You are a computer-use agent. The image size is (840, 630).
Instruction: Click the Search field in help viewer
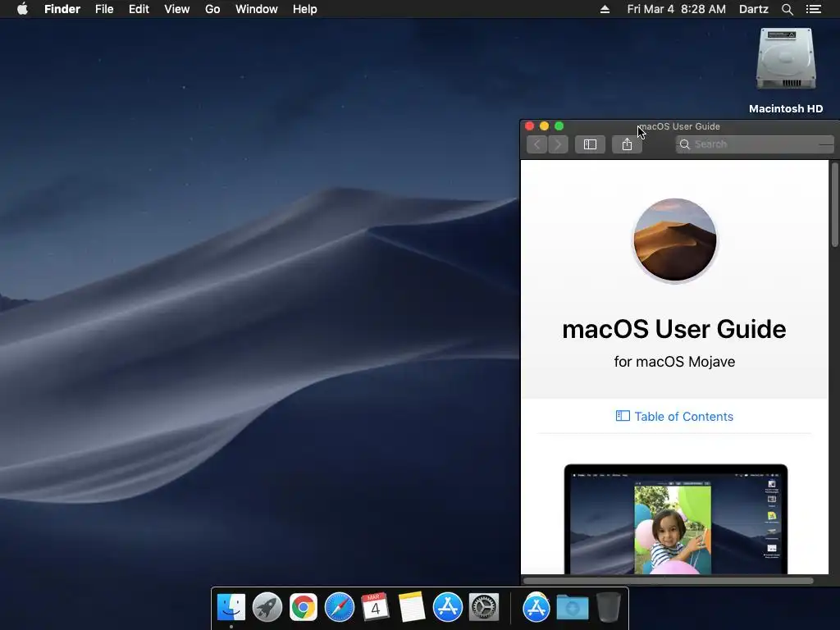(755, 144)
